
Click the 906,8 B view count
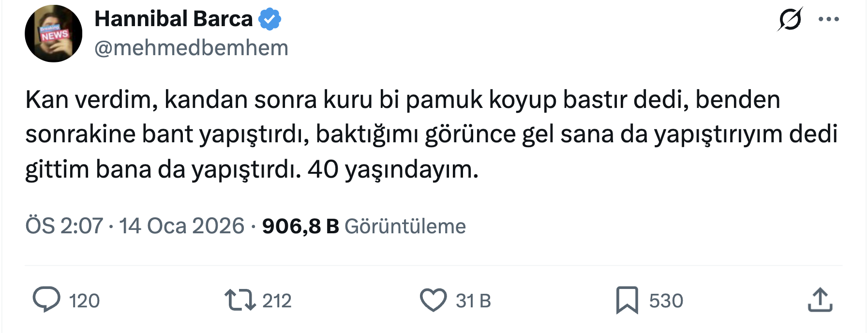pyautogui.click(x=300, y=226)
